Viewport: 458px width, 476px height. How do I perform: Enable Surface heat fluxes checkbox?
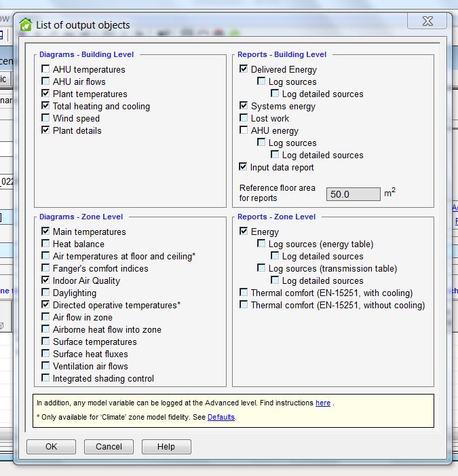point(45,353)
